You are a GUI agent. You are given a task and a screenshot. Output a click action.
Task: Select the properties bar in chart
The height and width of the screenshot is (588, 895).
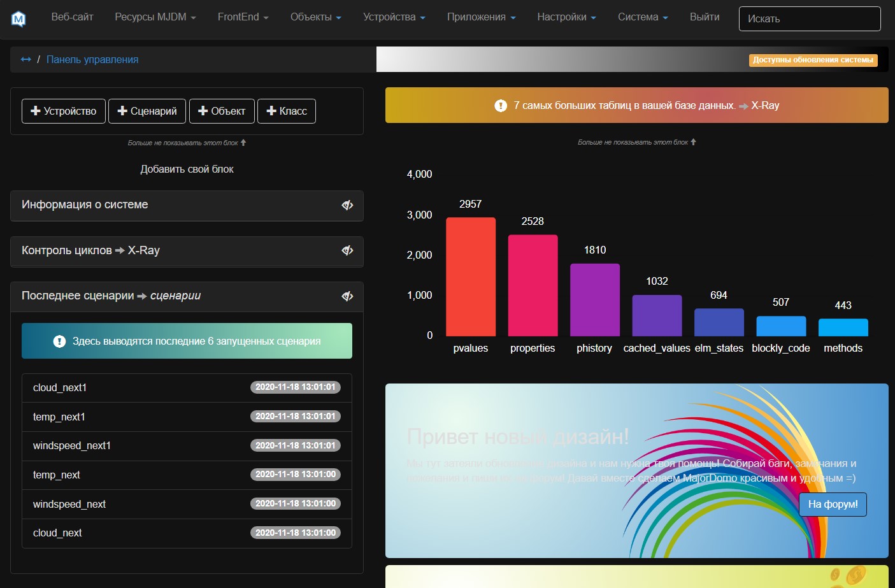tap(533, 285)
